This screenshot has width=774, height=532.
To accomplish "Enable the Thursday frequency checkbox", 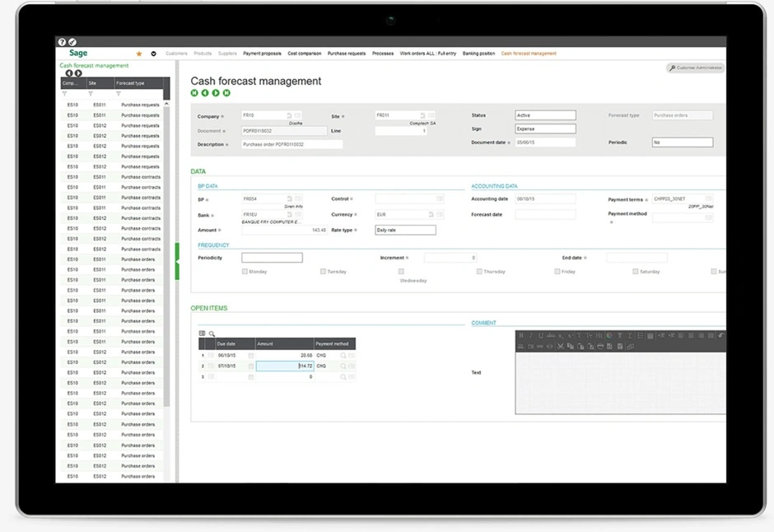I will [x=479, y=271].
